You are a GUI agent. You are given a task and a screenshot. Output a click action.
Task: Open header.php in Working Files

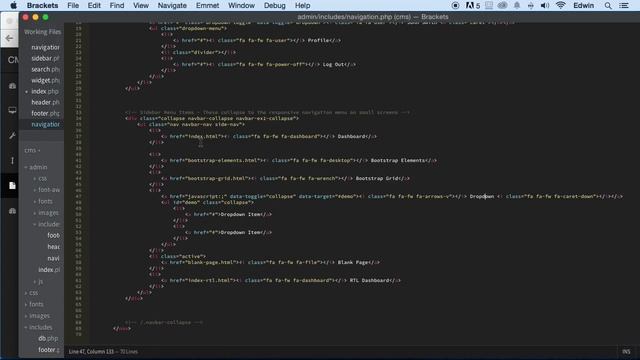(x=45, y=102)
